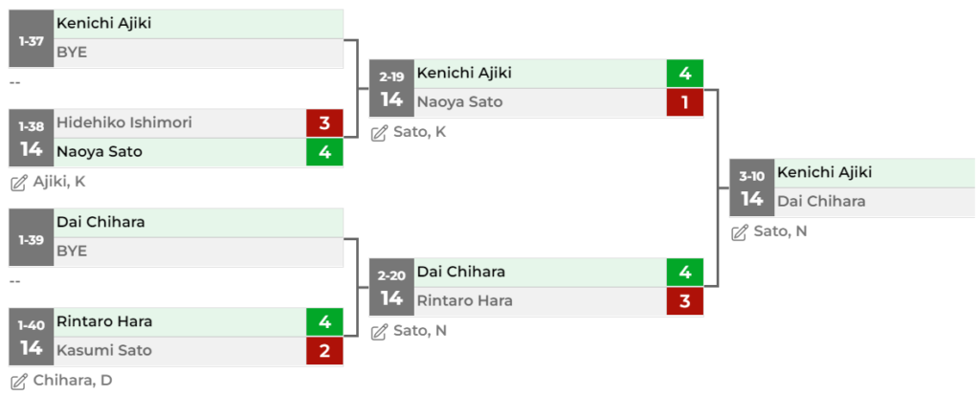This screenshot has width=980, height=396.
Task: Click Kasumi Sato's red score 2
Action: 324,351
